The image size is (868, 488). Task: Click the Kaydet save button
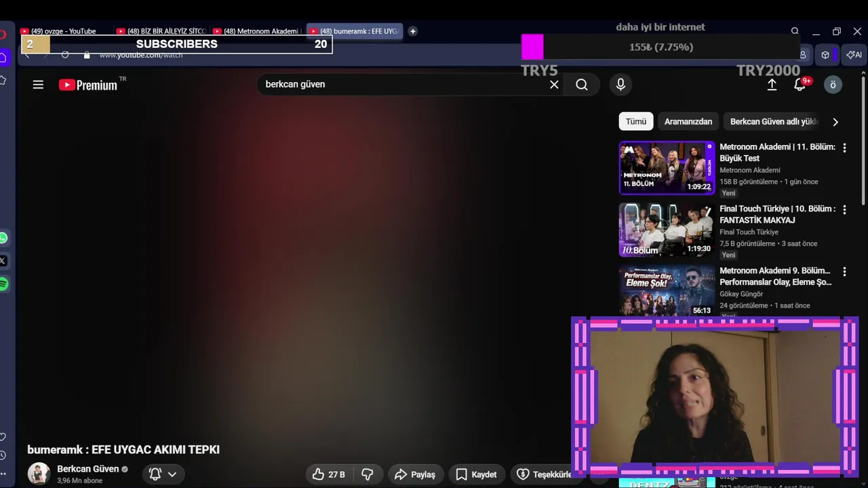click(x=477, y=474)
